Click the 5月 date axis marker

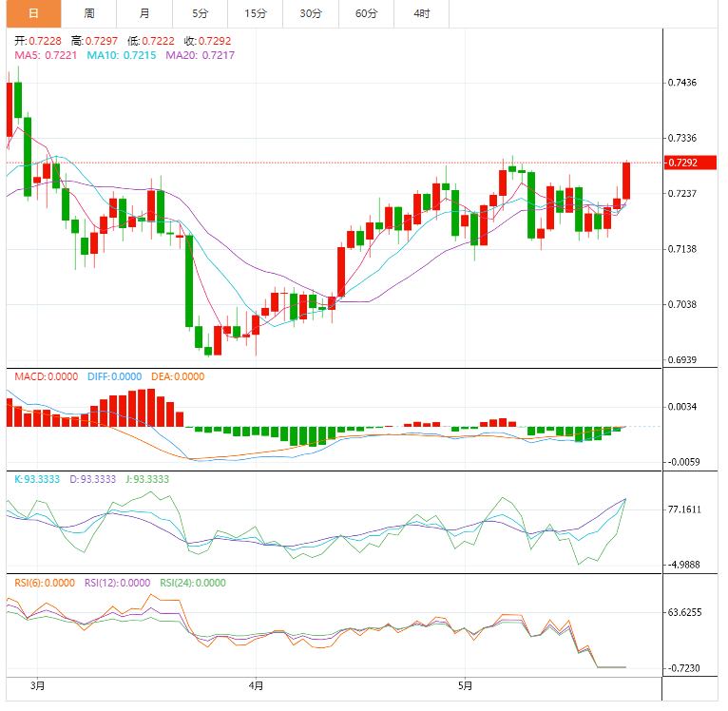click(465, 686)
